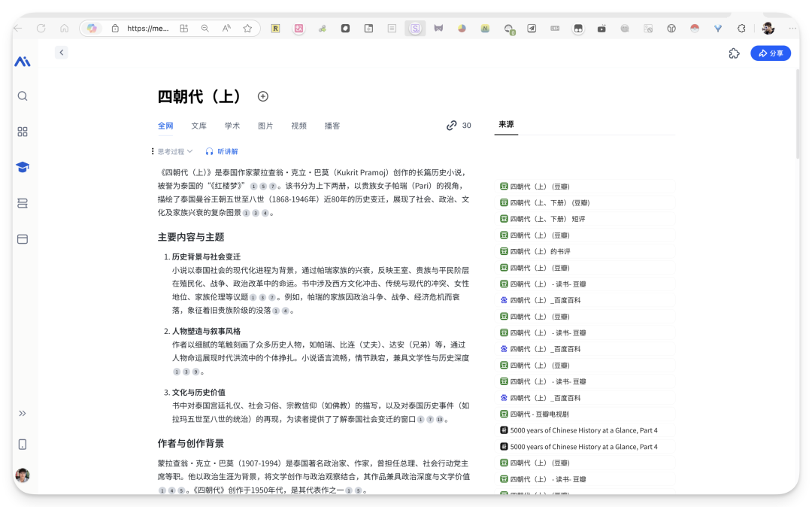
Task: Click the blue 分享 share button
Action: click(x=771, y=53)
